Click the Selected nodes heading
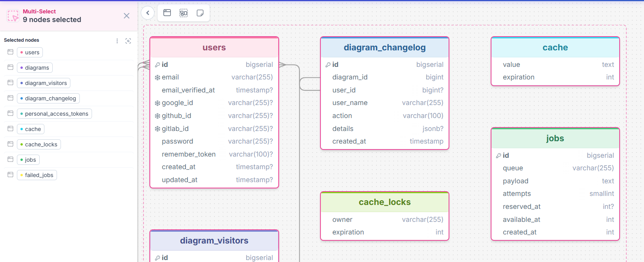 pos(22,40)
